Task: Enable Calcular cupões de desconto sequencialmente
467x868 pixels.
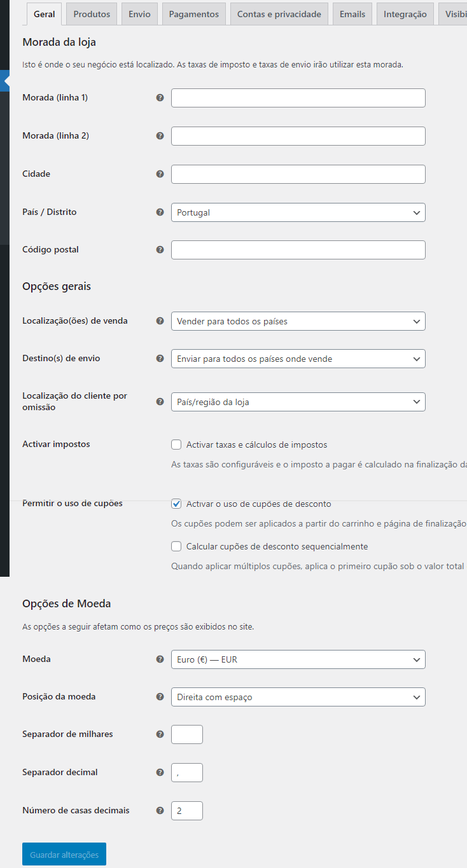Action: tap(176, 546)
